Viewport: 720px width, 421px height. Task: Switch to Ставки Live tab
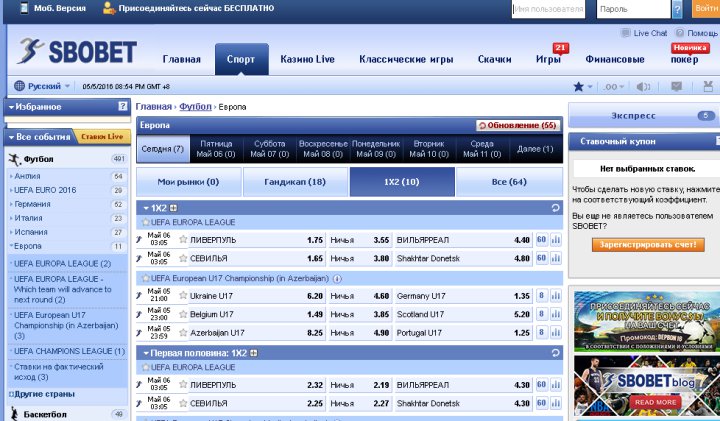(x=102, y=136)
